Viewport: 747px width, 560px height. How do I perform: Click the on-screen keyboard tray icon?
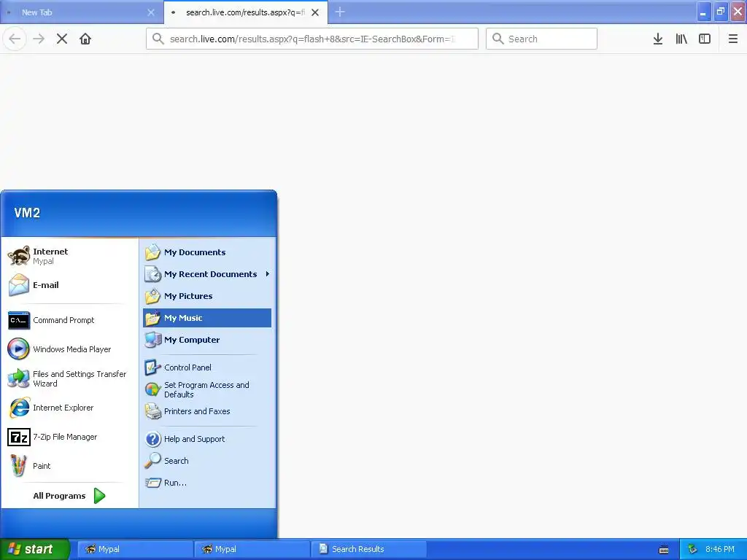pos(664,550)
